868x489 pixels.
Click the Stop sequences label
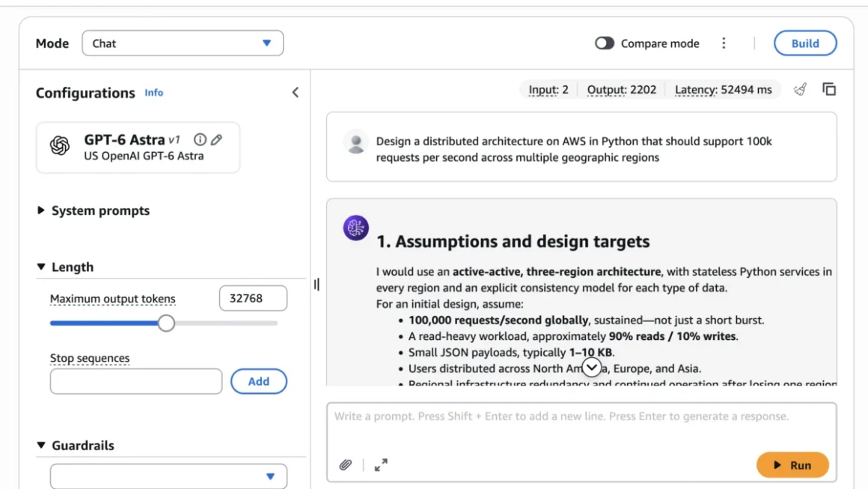(90, 358)
